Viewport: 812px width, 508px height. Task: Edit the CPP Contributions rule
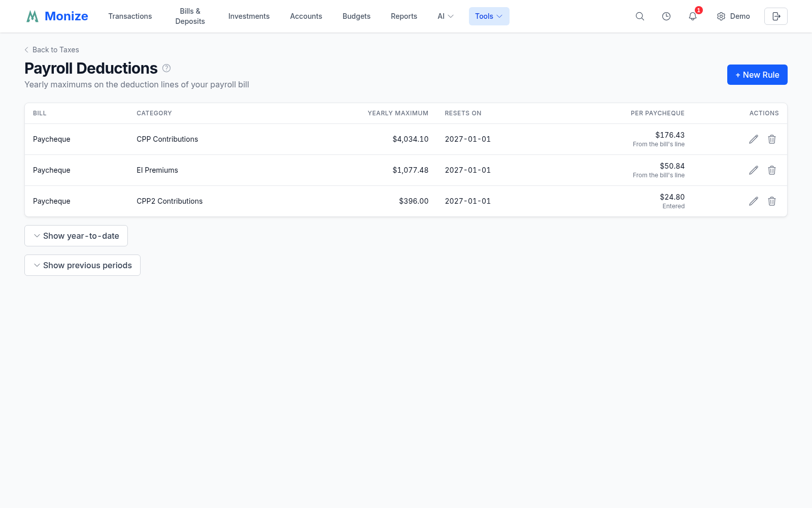point(754,139)
